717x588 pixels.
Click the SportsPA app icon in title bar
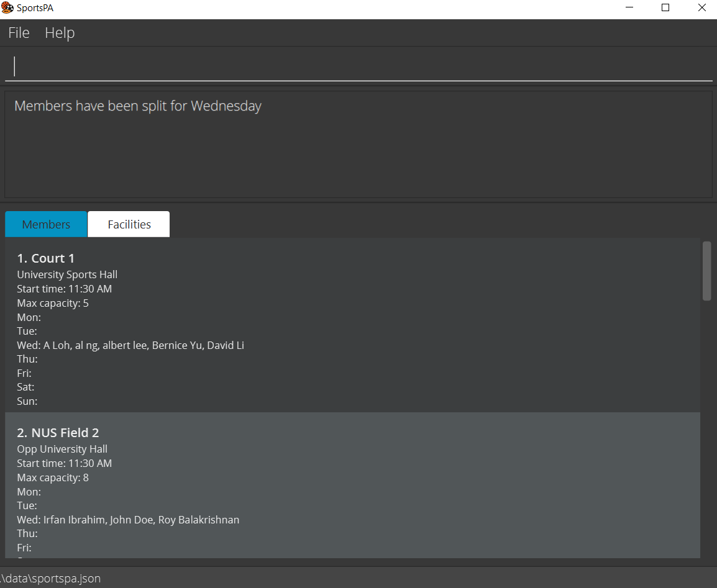click(7, 8)
